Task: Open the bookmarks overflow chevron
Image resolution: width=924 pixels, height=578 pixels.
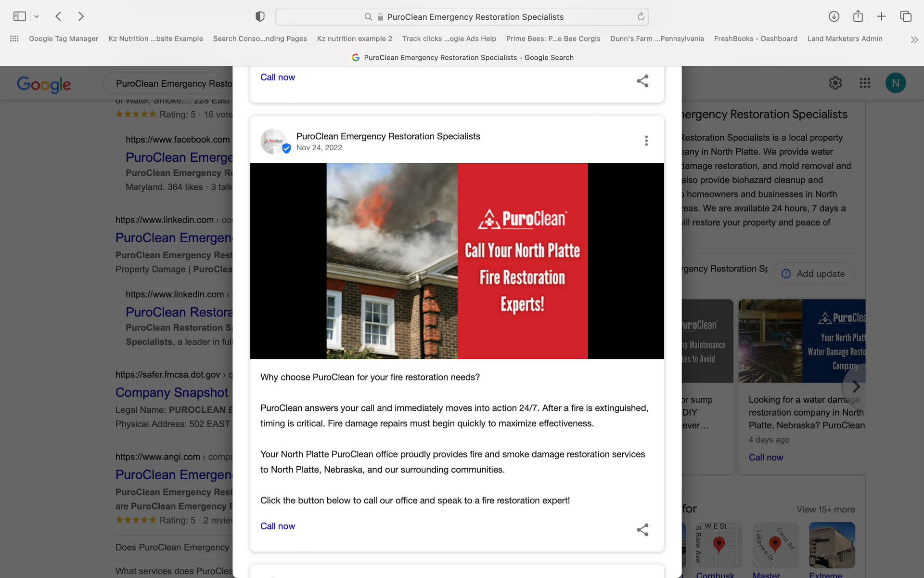Action: click(x=914, y=39)
